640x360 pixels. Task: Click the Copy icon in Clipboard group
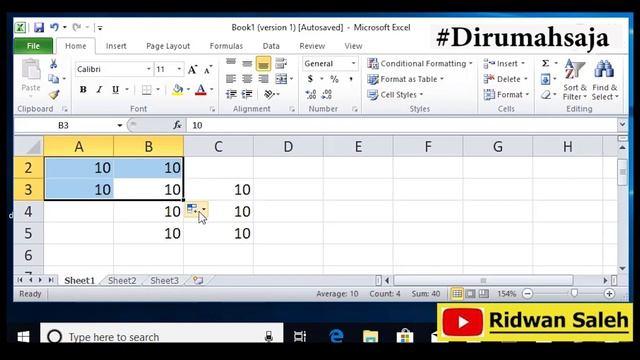pos(53,79)
